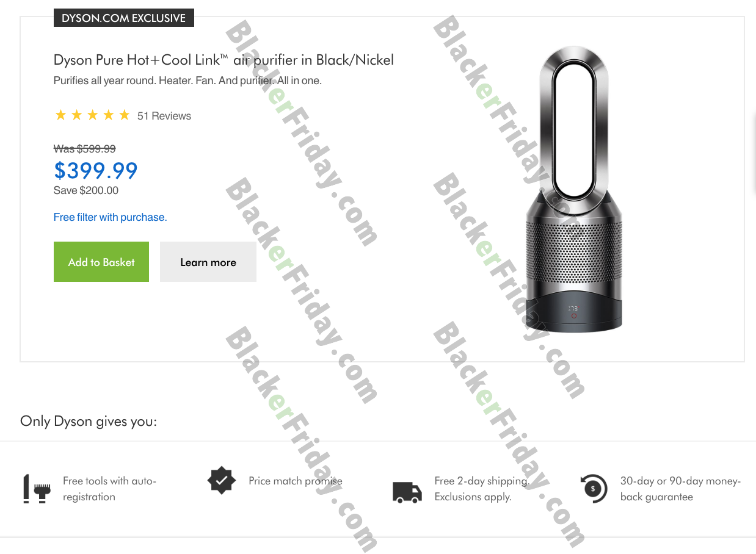Click the first yellow rating star

[60, 115]
